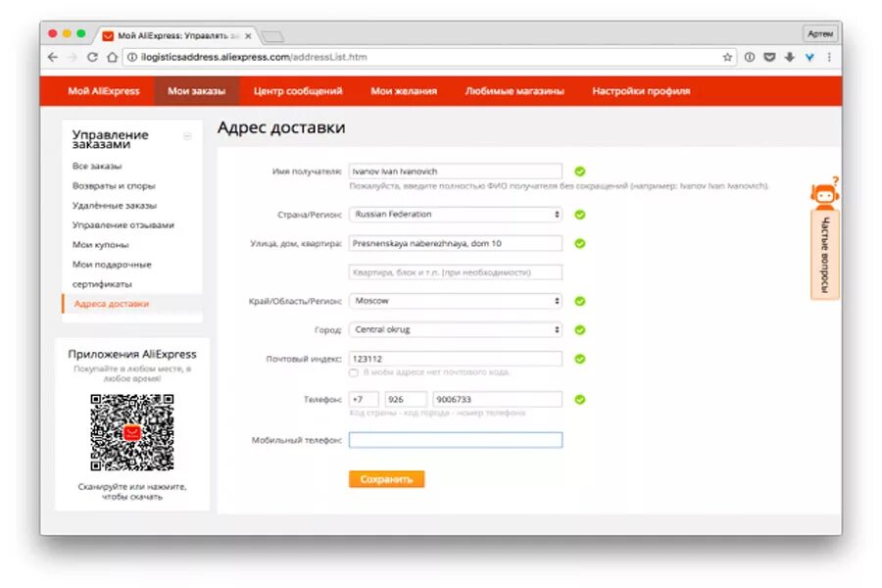Screen dimensions: 882x588
Task: Open the Pocket extension icon
Action: [769, 58]
